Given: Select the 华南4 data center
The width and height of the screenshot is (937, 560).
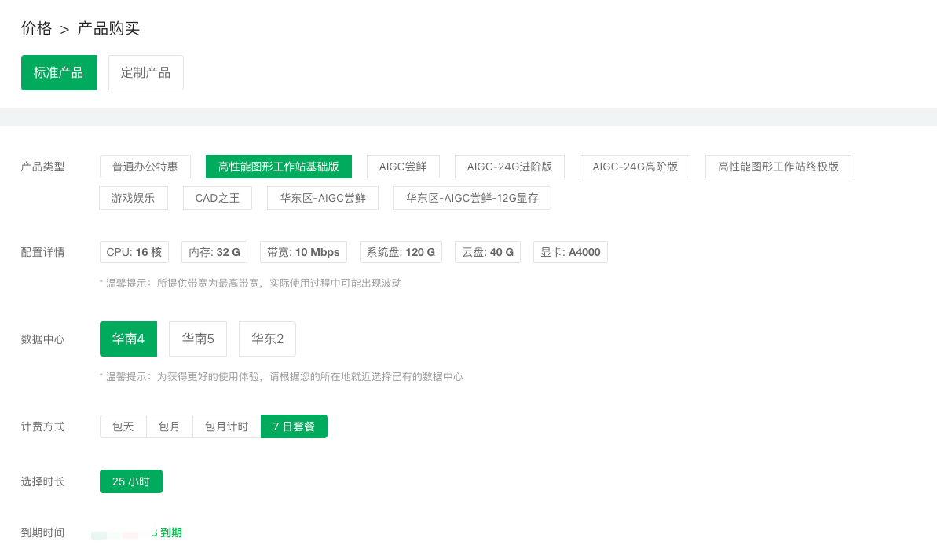Looking at the screenshot, I should [128, 339].
